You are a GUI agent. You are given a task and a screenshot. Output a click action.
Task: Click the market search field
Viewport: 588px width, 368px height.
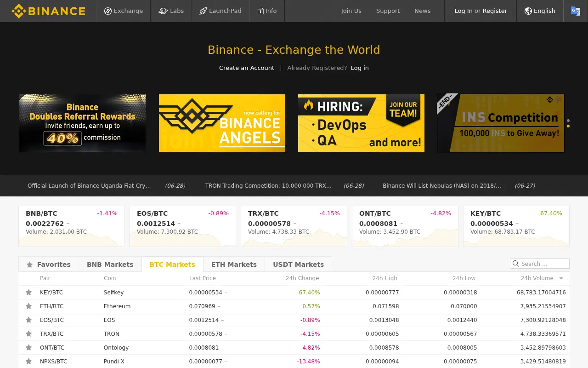click(540, 264)
